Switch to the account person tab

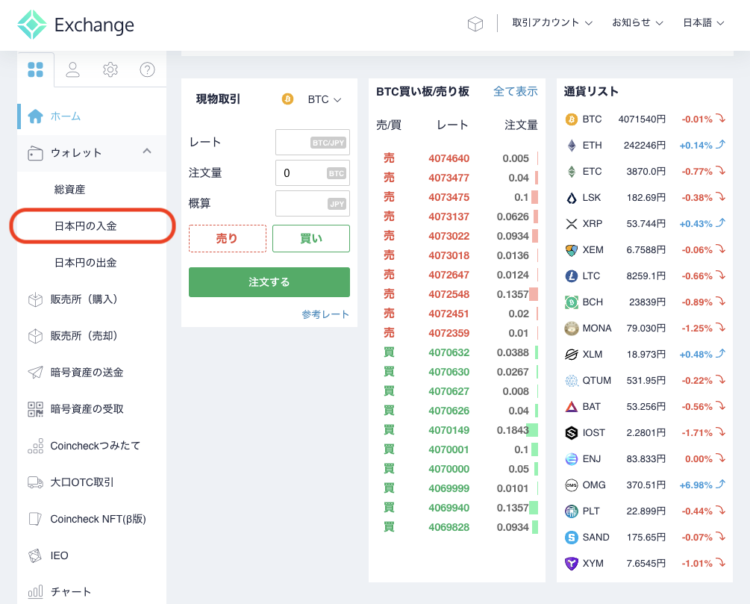pyautogui.click(x=73, y=70)
